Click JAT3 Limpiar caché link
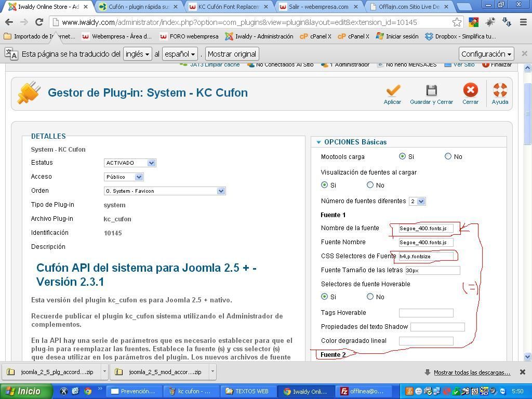 point(210,64)
